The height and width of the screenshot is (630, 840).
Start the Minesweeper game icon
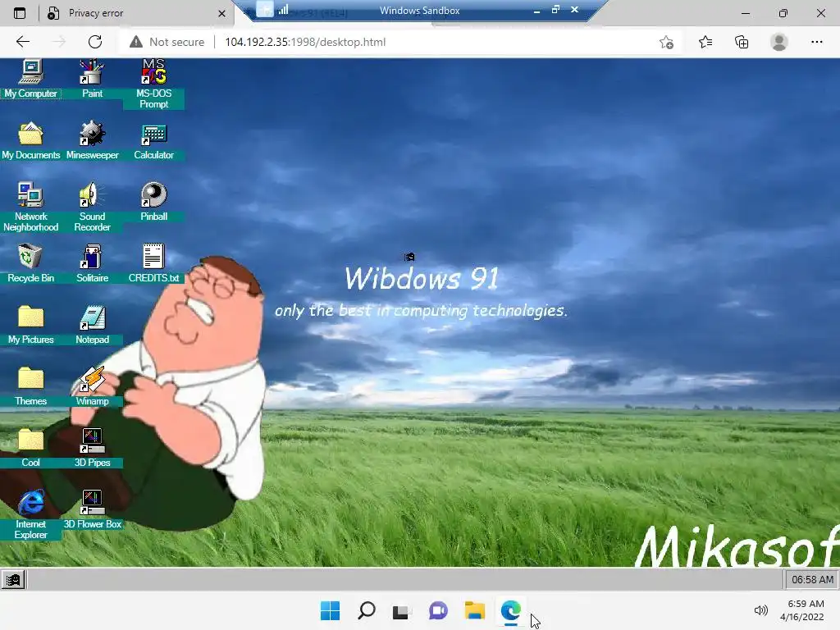92,140
